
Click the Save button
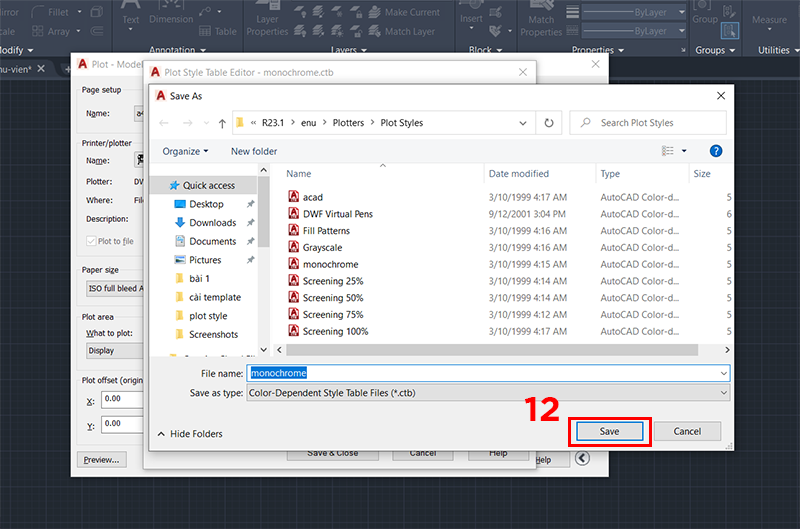click(x=610, y=431)
